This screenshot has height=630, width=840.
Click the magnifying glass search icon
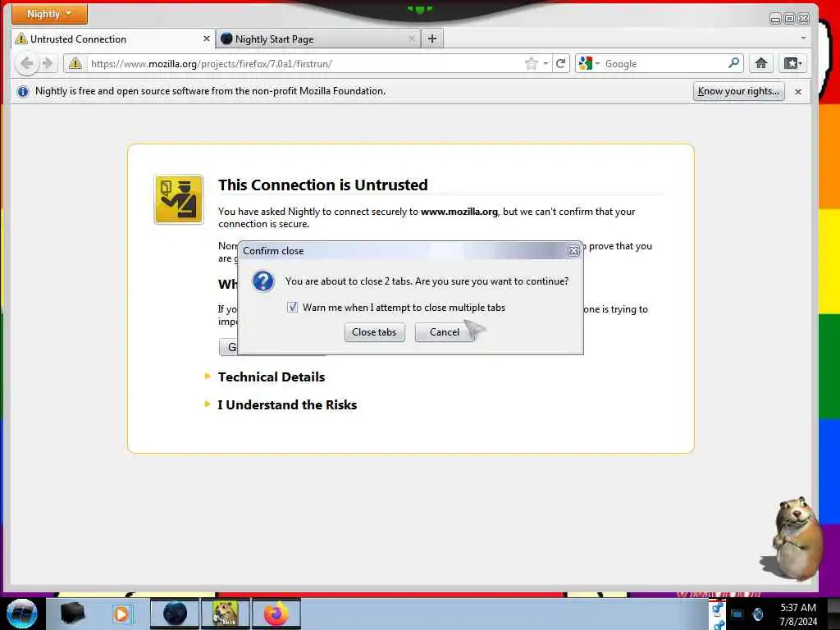coord(734,63)
